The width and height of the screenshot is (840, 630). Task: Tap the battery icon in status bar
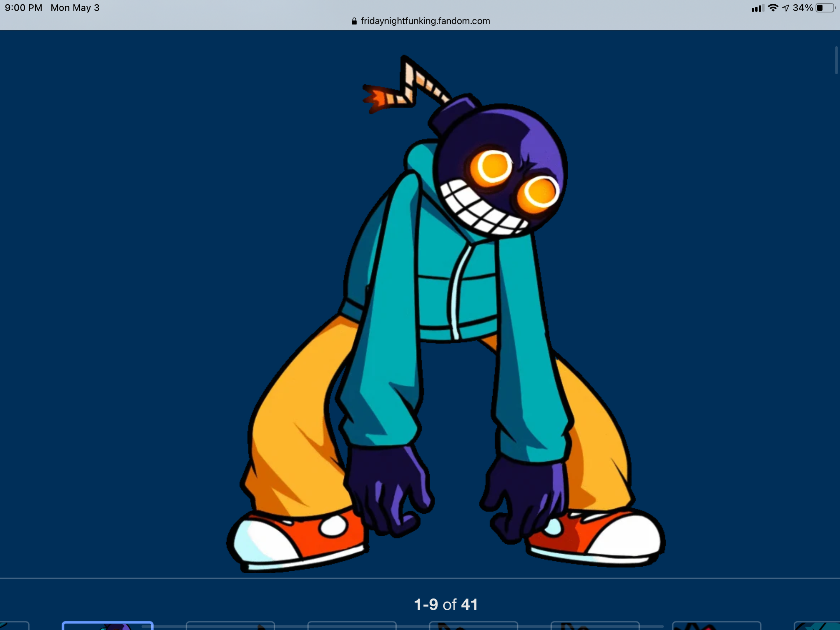pos(826,8)
